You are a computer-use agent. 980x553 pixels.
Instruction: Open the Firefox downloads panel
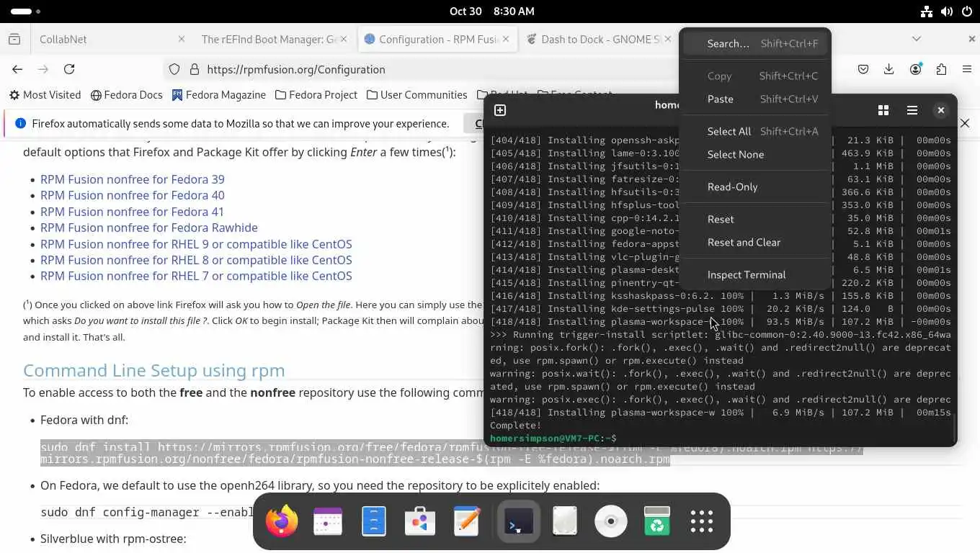pyautogui.click(x=889, y=69)
